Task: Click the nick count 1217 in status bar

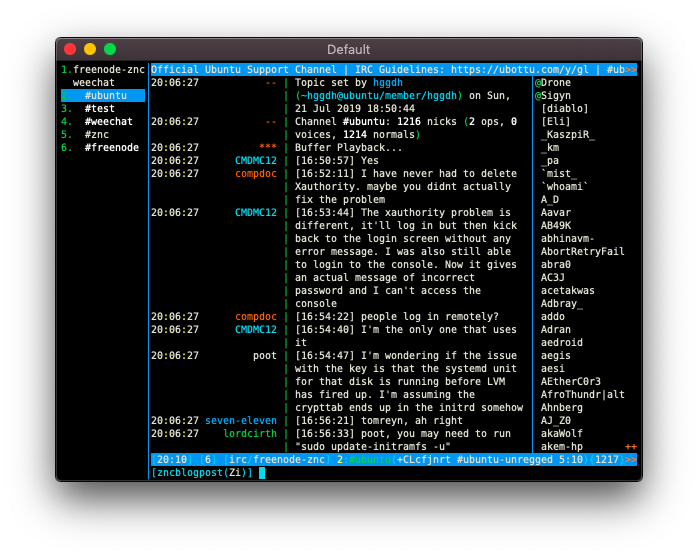Action: pyautogui.click(x=607, y=459)
